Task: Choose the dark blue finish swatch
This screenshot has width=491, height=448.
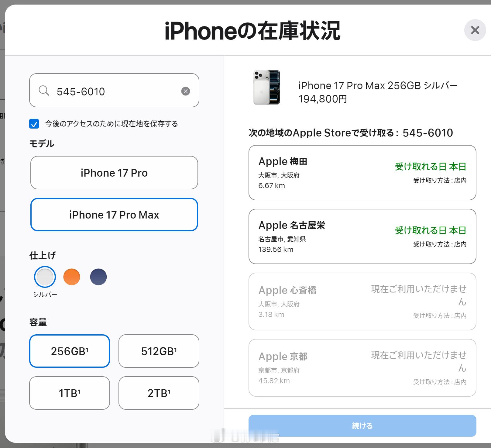Action: click(x=98, y=277)
